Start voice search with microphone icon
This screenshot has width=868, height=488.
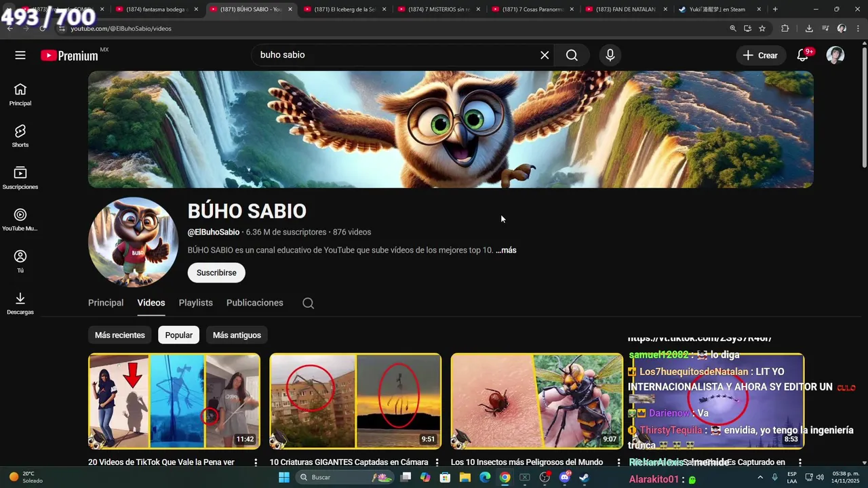click(x=610, y=56)
